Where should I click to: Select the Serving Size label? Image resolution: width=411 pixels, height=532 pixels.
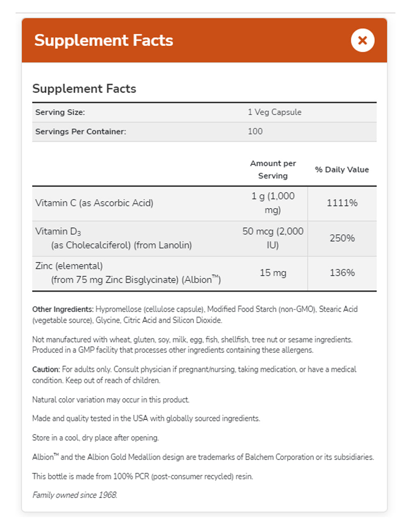(x=60, y=112)
